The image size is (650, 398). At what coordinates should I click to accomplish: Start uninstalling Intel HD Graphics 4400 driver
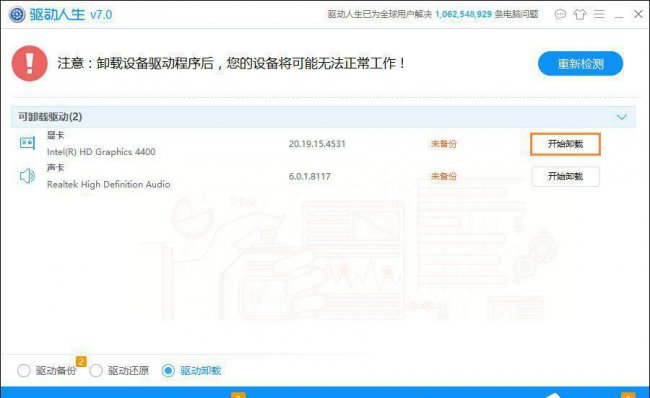(x=565, y=144)
